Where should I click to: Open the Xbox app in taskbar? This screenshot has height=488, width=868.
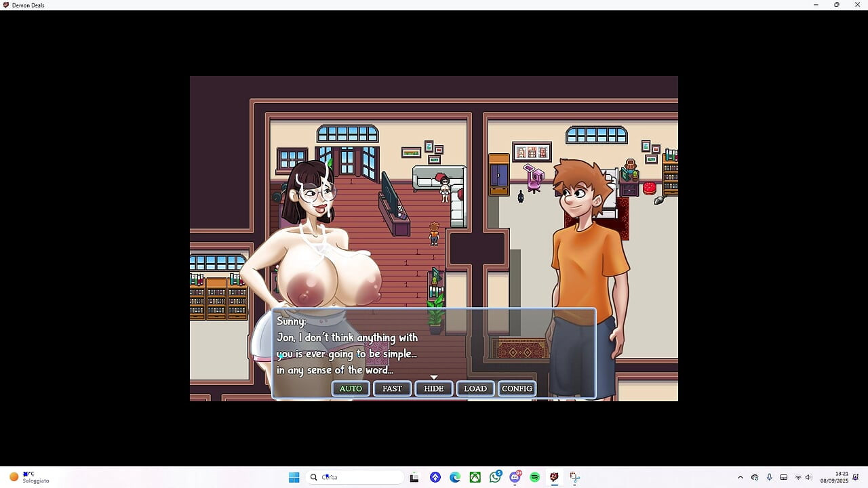tap(475, 477)
